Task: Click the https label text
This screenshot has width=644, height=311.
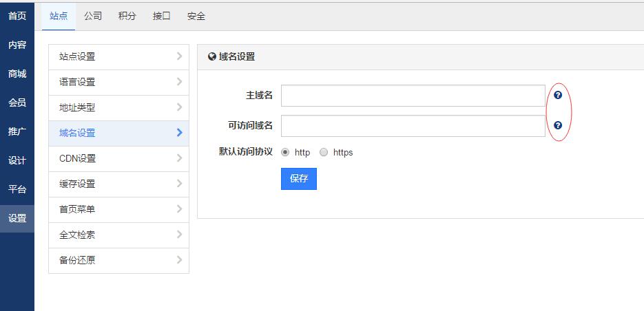Action: (x=343, y=153)
